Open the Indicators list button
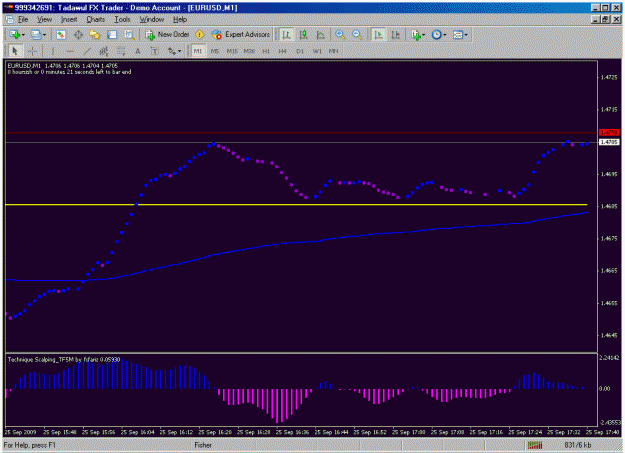Viewport: 625px width, 453px height. 416,35
